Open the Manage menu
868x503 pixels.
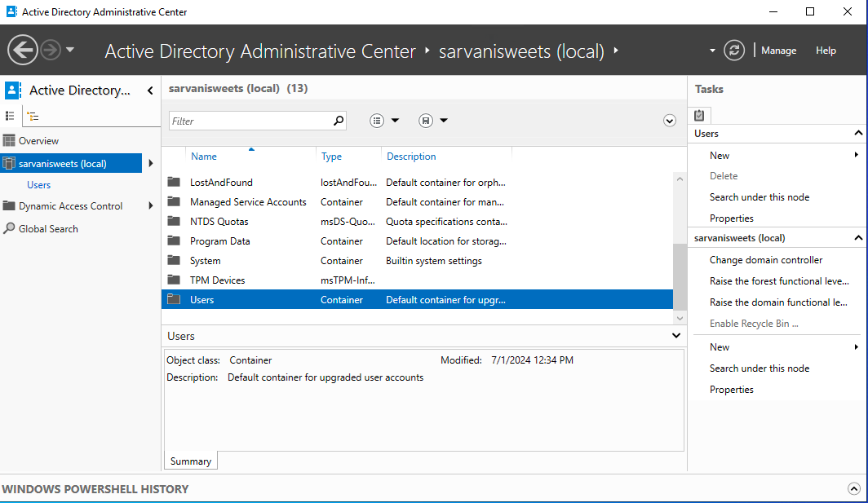pos(778,51)
